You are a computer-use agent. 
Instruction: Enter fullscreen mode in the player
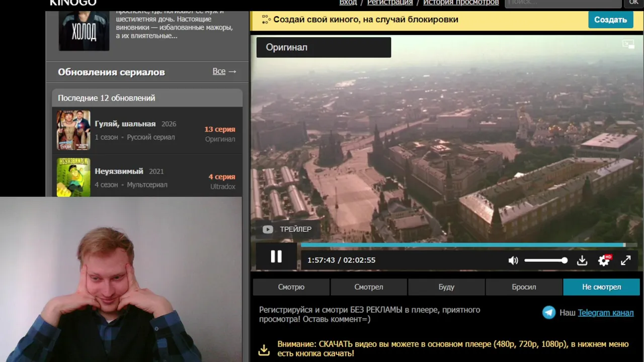pos(625,260)
